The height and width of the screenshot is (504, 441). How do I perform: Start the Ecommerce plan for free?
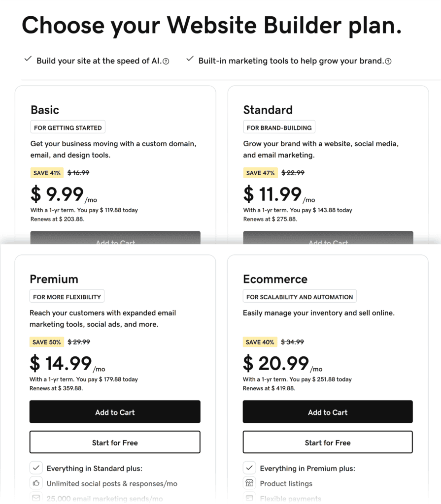[x=328, y=442]
